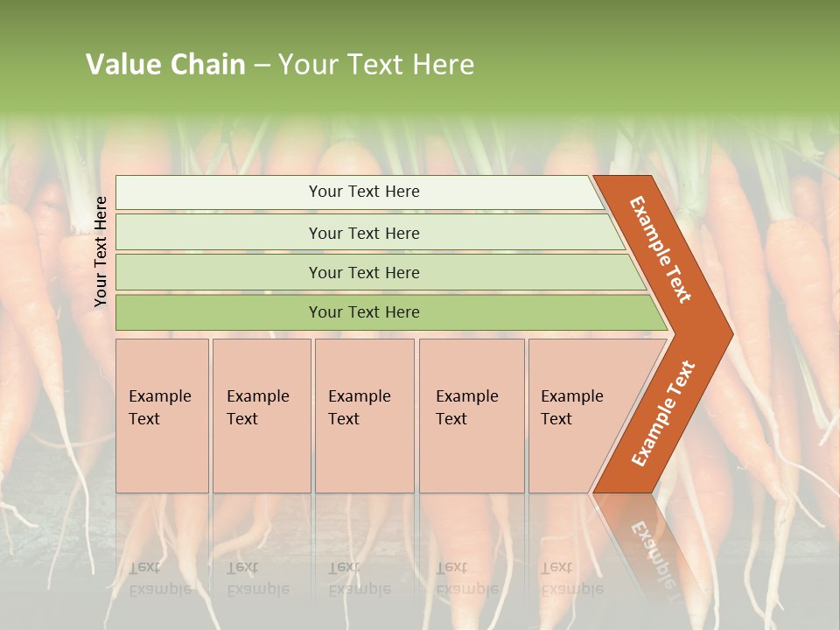Click the mirrored text reflection below leftmost box
This screenshot has height=630, width=840.
pos(160,577)
